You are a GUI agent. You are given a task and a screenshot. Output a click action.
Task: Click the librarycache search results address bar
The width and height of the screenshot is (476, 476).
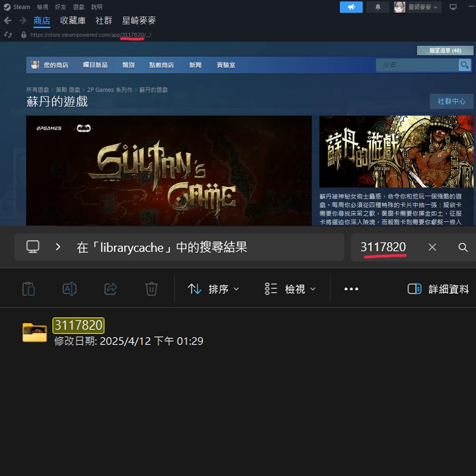point(179,247)
